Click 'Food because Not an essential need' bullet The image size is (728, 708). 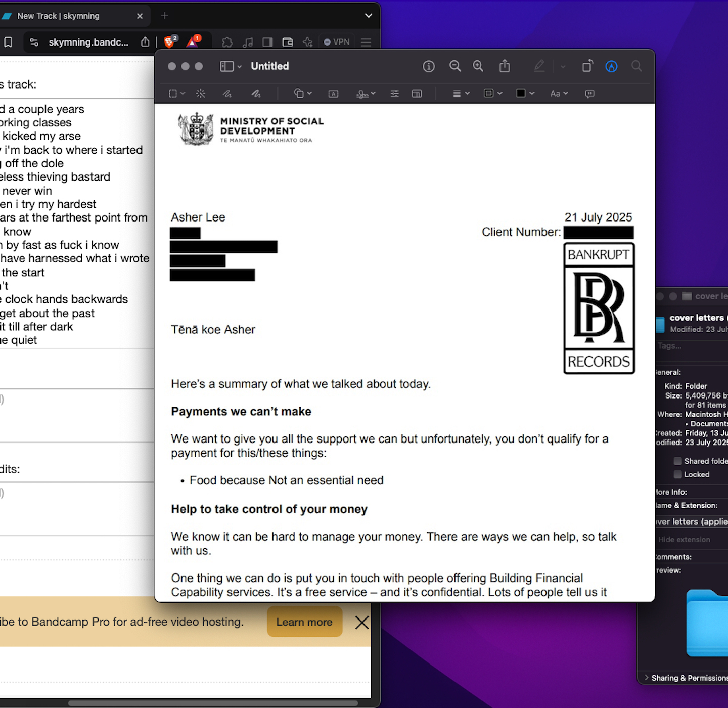coord(286,480)
